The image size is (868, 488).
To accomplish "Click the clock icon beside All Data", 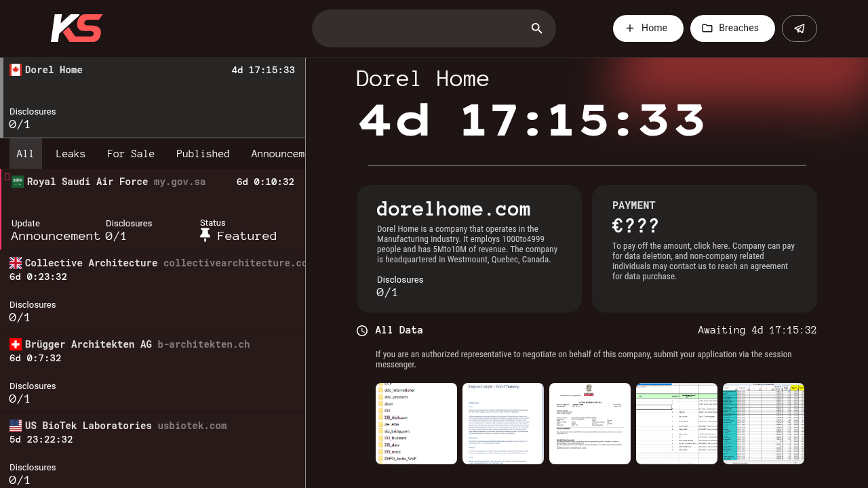I will (x=362, y=331).
